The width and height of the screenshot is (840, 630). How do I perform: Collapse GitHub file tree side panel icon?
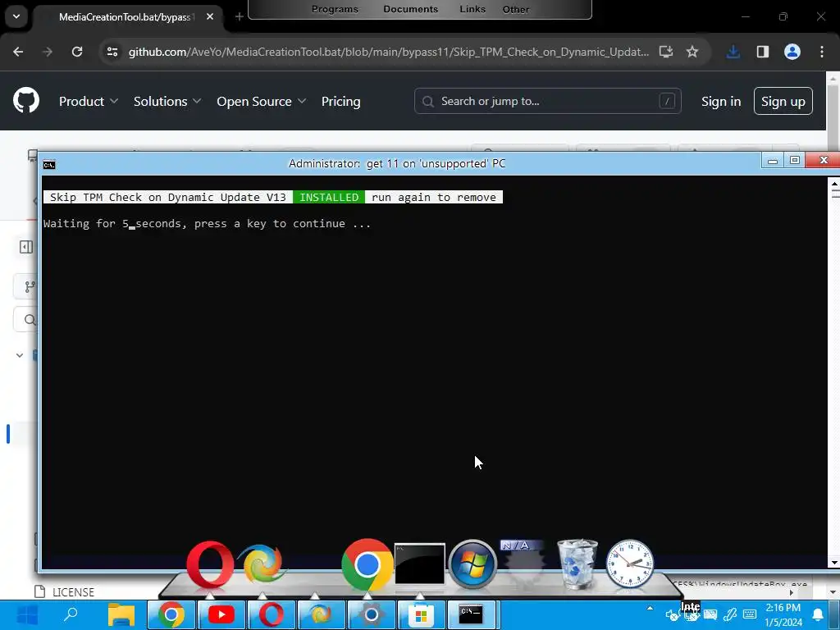click(26, 247)
